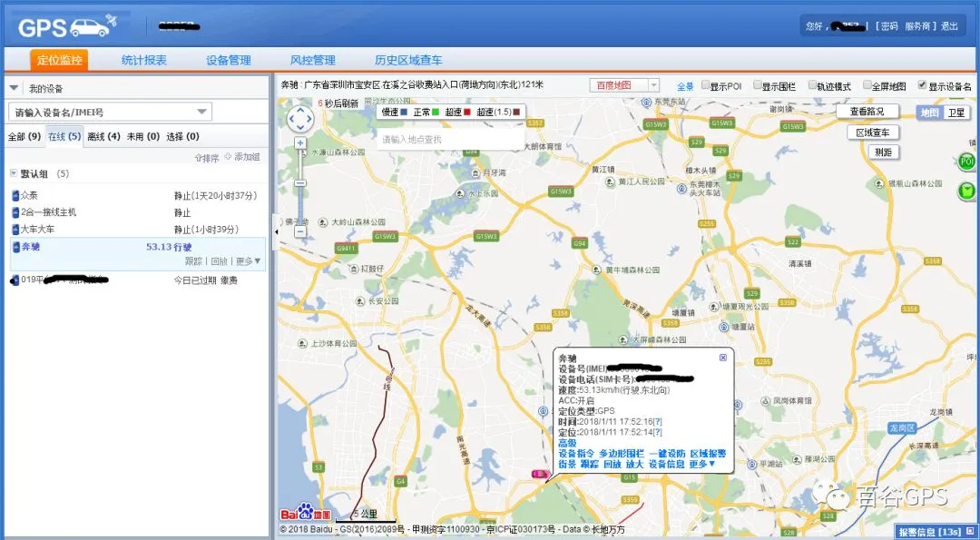980x540 pixels.
Task: Click device icon next to 奔驰
Action: pyautogui.click(x=15, y=247)
